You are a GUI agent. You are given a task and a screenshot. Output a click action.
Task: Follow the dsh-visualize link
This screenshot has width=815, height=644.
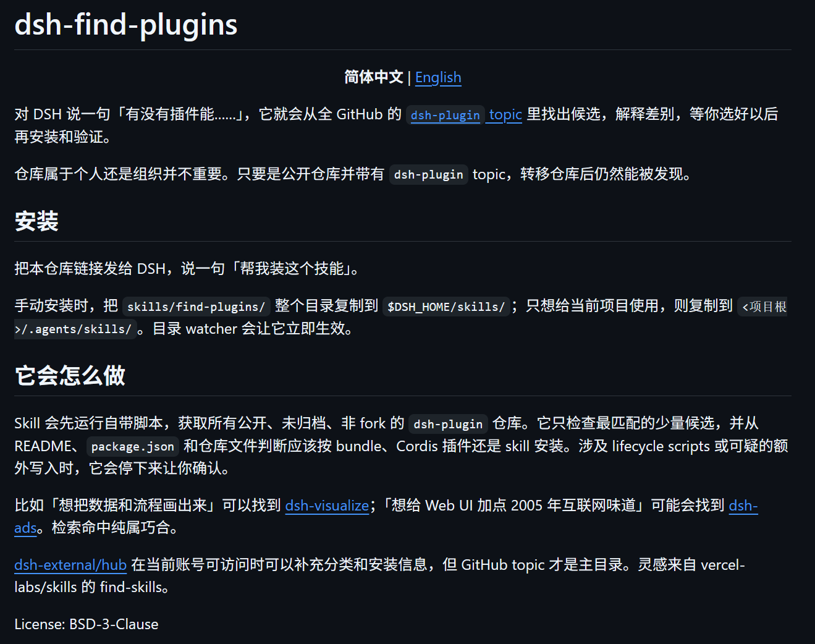327,506
